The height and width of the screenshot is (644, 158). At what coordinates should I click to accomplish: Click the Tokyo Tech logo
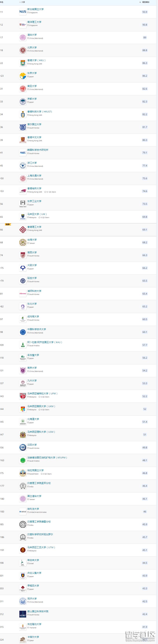[x=23, y=204]
